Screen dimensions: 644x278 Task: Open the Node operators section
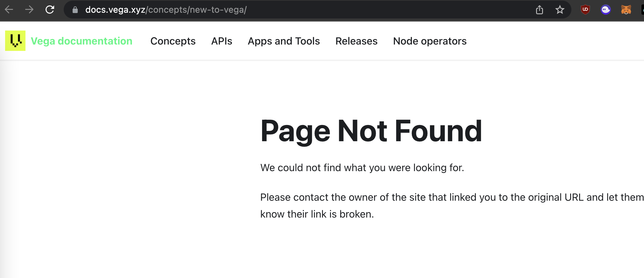pyautogui.click(x=430, y=41)
